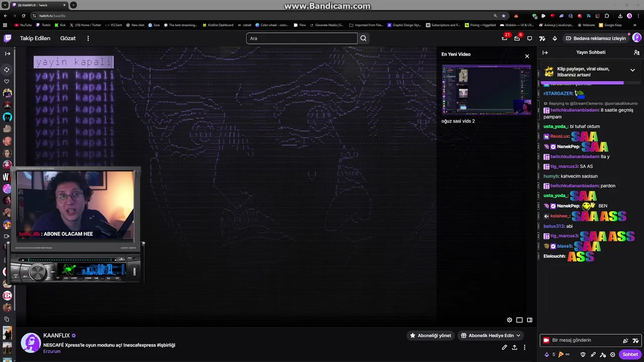The image size is (644, 362).
Task: Toggle theatre mode on the player
Action: [x=519, y=320]
